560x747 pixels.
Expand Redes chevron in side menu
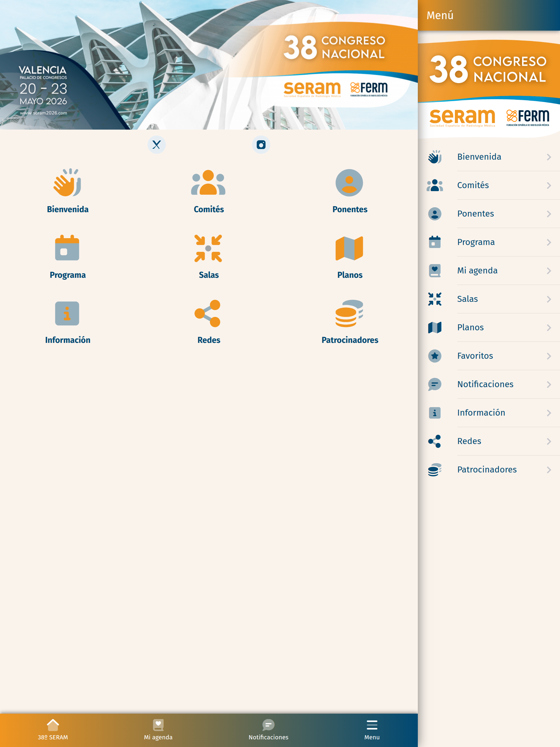549,441
